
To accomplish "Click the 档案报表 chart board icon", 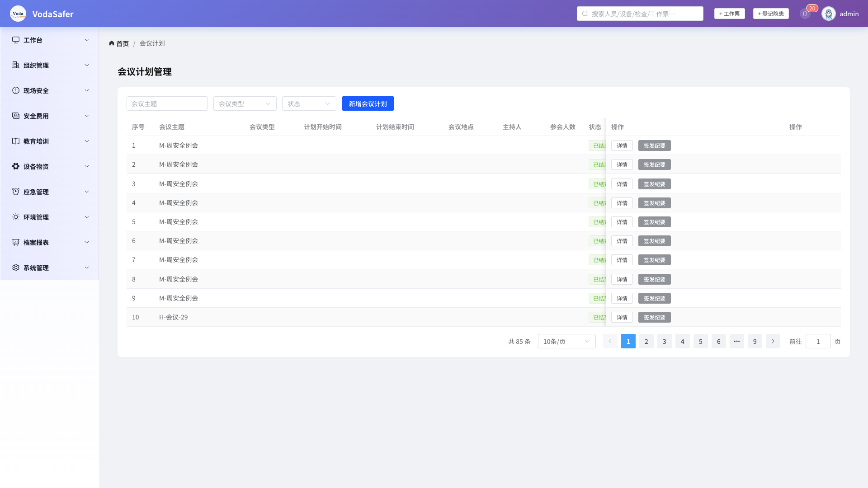I will click(16, 242).
